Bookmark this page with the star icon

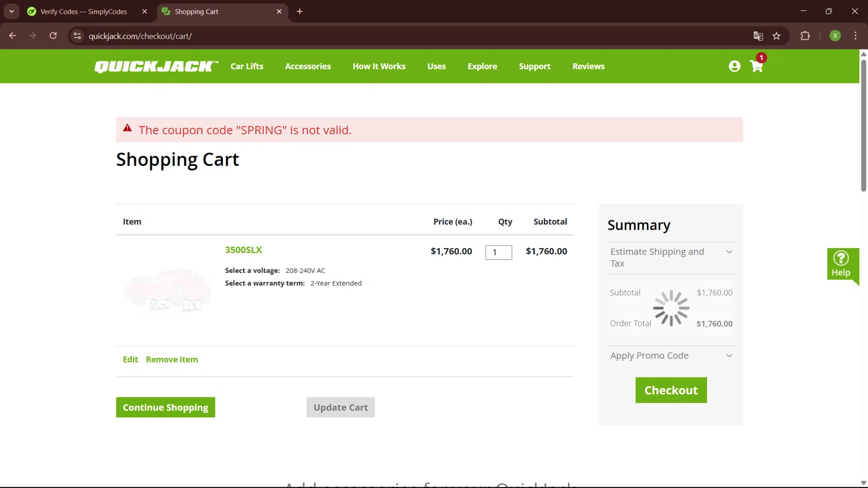pos(777,36)
